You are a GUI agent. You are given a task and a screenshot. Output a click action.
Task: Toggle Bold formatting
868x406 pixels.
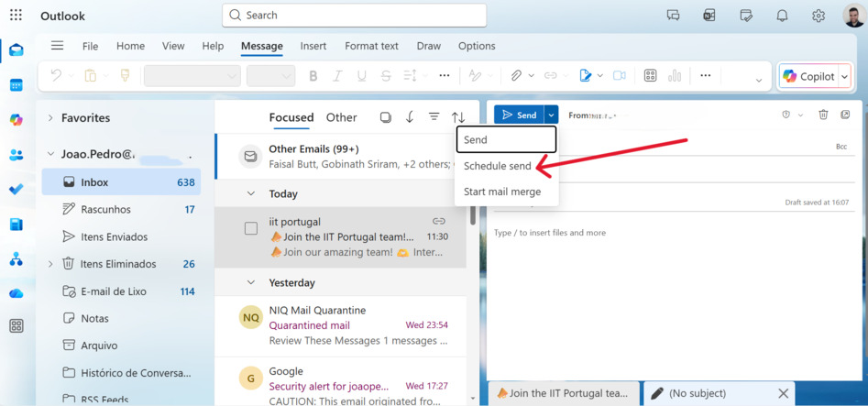pos(313,76)
